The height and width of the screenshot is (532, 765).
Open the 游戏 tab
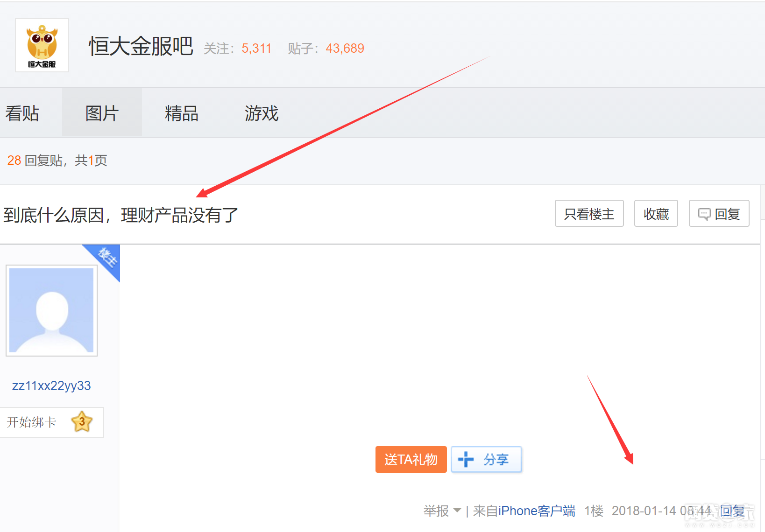pos(262,113)
